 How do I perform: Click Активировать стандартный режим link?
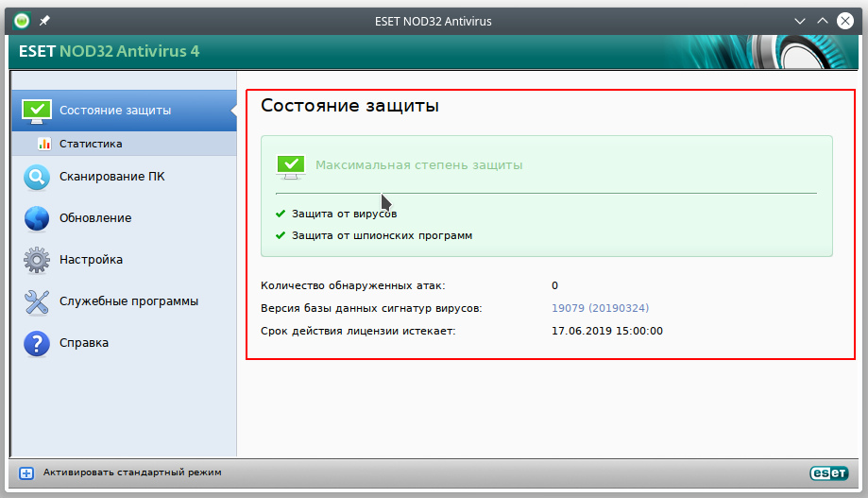(x=132, y=472)
